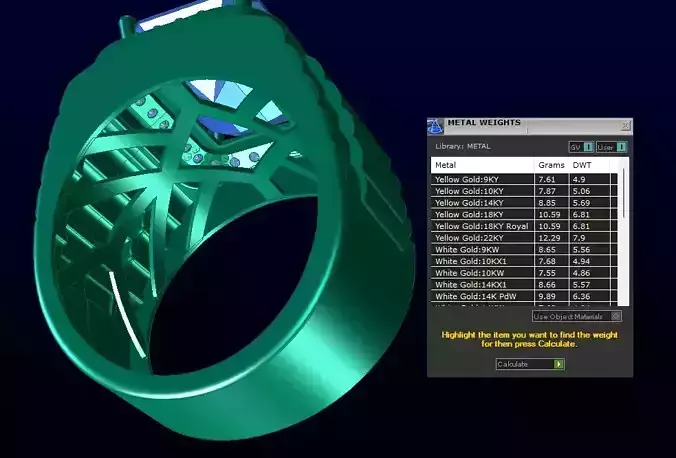Click the '7.61' grams value
This screenshot has width=676, height=458.
[547, 179]
